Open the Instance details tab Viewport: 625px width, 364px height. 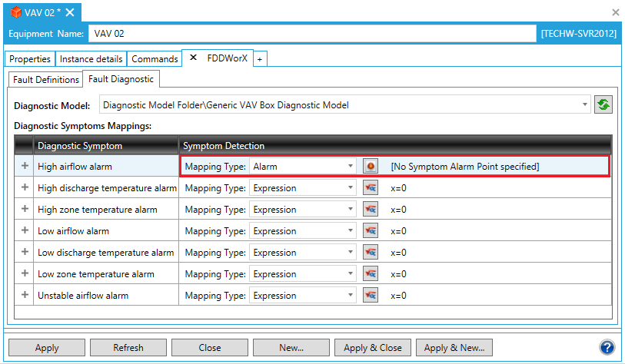91,59
